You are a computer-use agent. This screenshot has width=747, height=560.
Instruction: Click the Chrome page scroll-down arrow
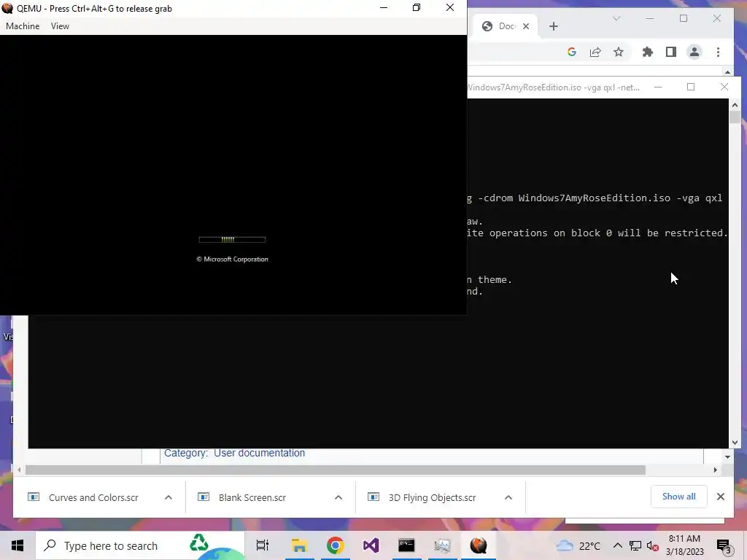pos(727,457)
